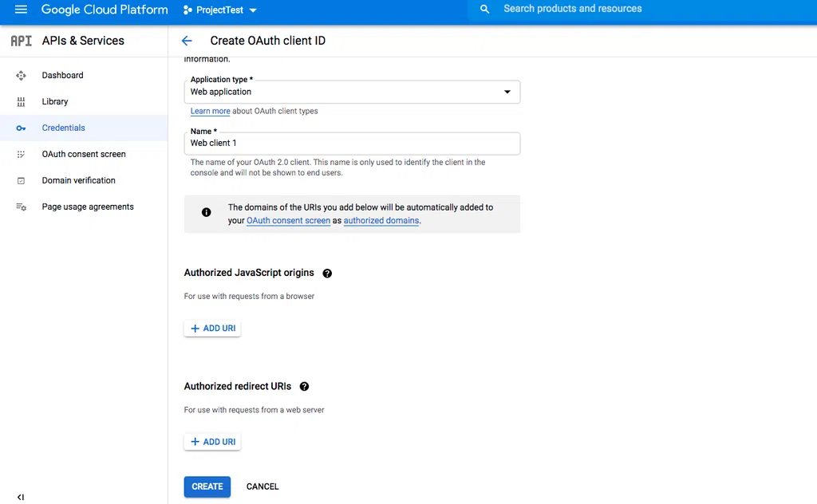Screen dimensions: 817x504
Task: Select the Credentials menu item
Action: click(x=84, y=128)
